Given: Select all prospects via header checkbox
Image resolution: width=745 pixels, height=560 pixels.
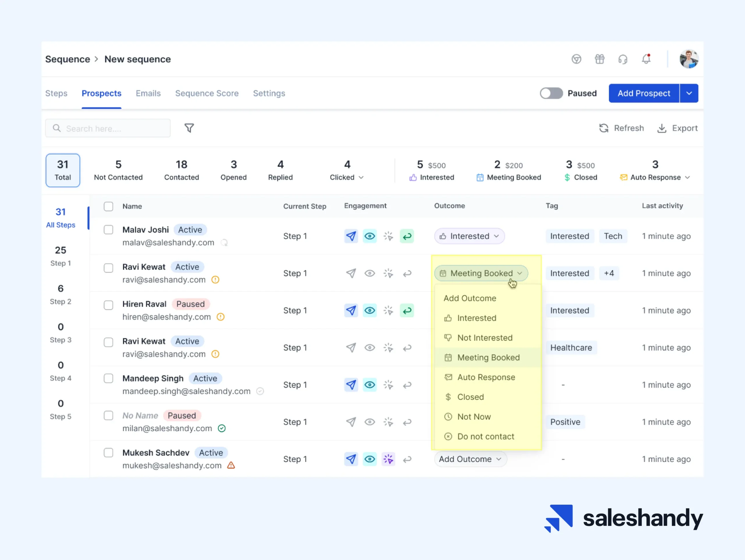Looking at the screenshot, I should point(109,207).
